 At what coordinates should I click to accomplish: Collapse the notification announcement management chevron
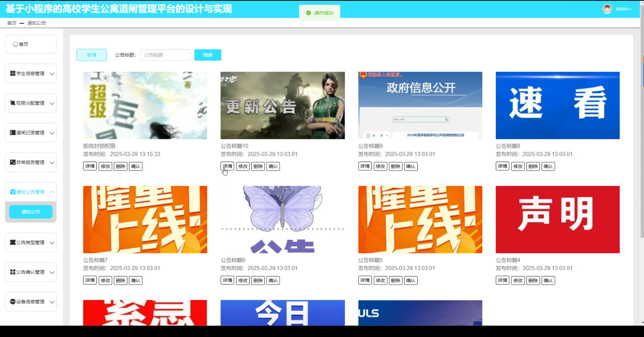tap(52, 192)
